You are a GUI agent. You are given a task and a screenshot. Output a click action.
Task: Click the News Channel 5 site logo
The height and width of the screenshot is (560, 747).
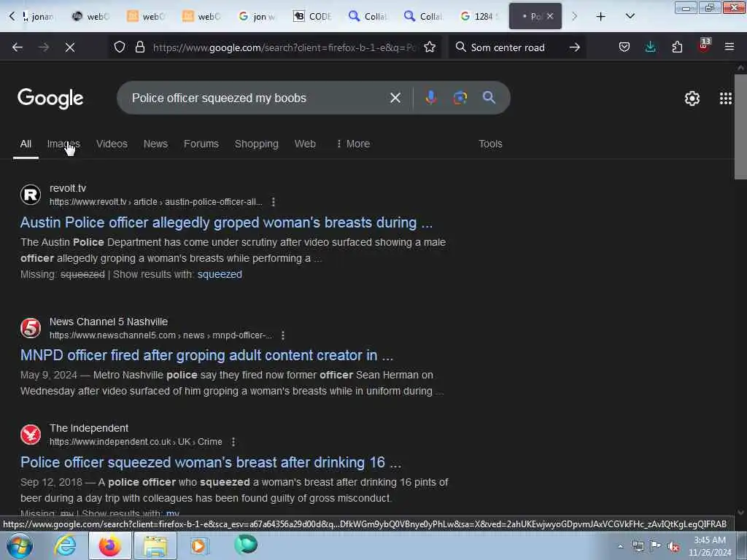point(31,328)
